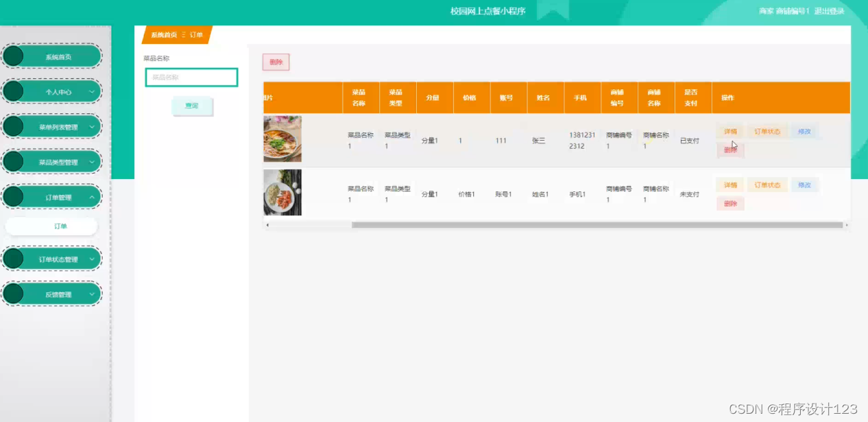The image size is (868, 422).
Task: Click the round icon beside 订单状态管理
Action: pyautogui.click(x=13, y=259)
